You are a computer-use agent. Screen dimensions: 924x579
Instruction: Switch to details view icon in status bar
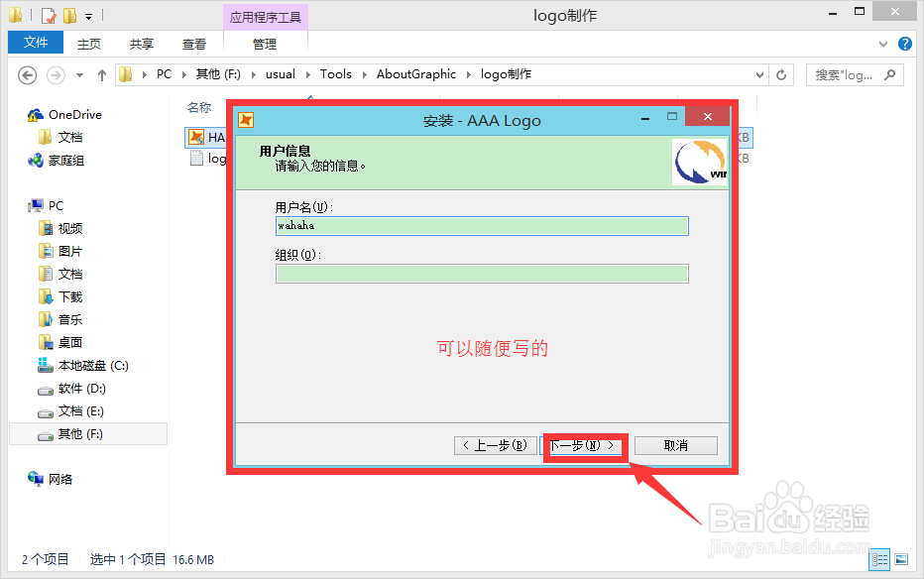(x=879, y=559)
